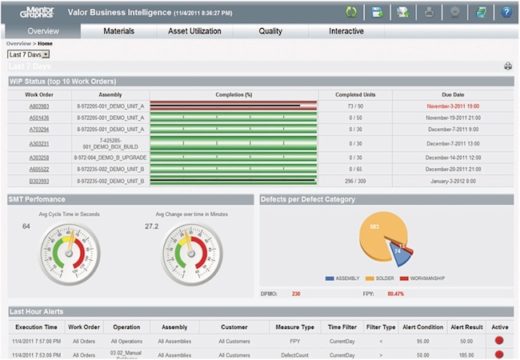Screen dimensions: 520x360
Task: Click the Measure Type column header
Action: tap(295, 327)
